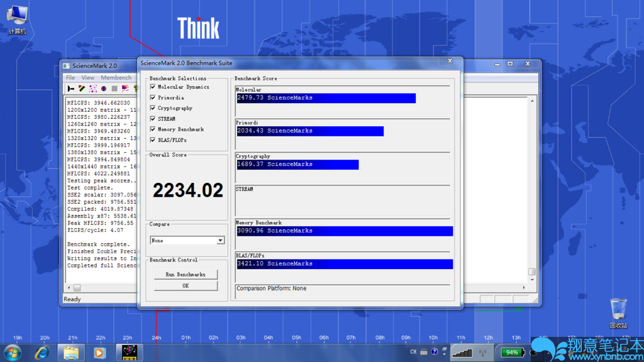Switch to ScienceMark taskbar button
Viewport: 644px width, 362px height.
pyautogui.click(x=130, y=353)
